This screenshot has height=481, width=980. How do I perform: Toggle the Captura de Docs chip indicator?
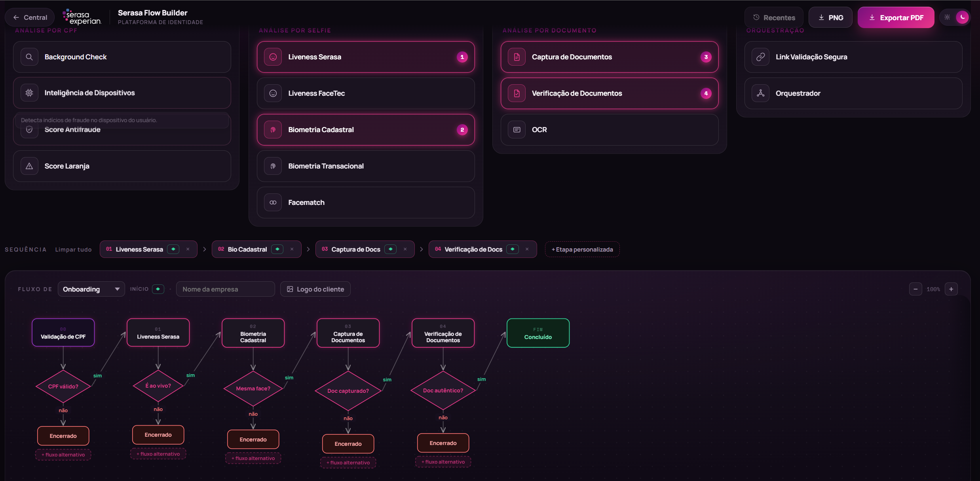click(391, 249)
